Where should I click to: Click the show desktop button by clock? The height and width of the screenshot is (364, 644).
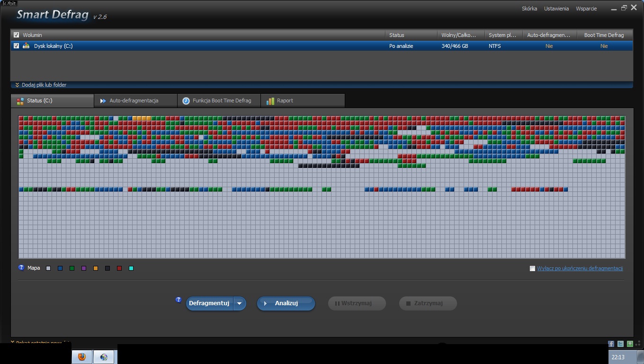click(641, 357)
